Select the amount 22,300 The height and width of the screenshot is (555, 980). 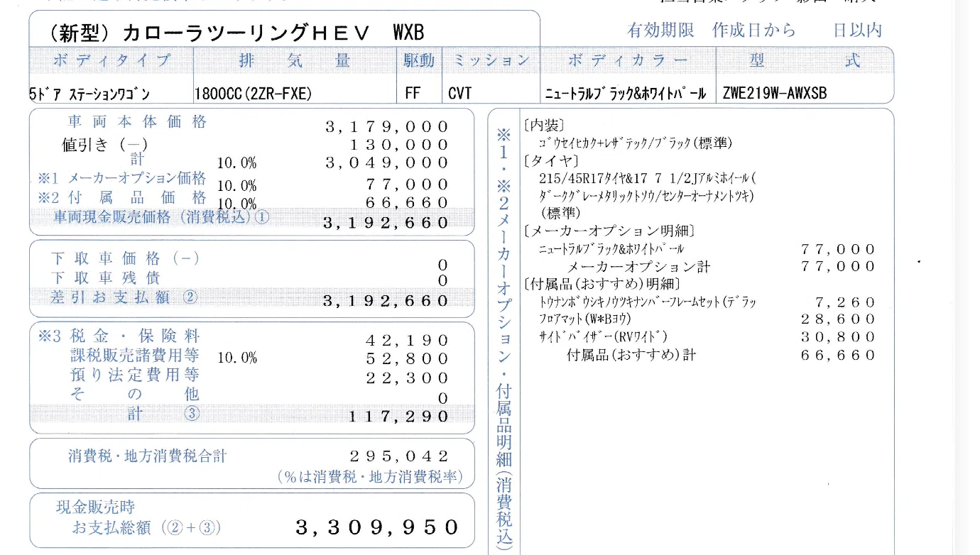click(407, 379)
